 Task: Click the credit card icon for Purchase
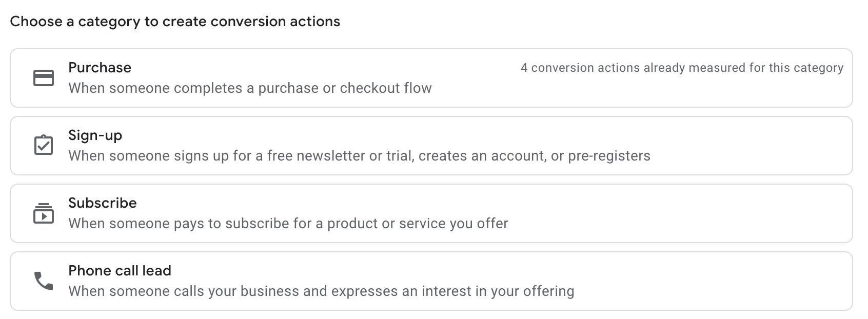44,78
